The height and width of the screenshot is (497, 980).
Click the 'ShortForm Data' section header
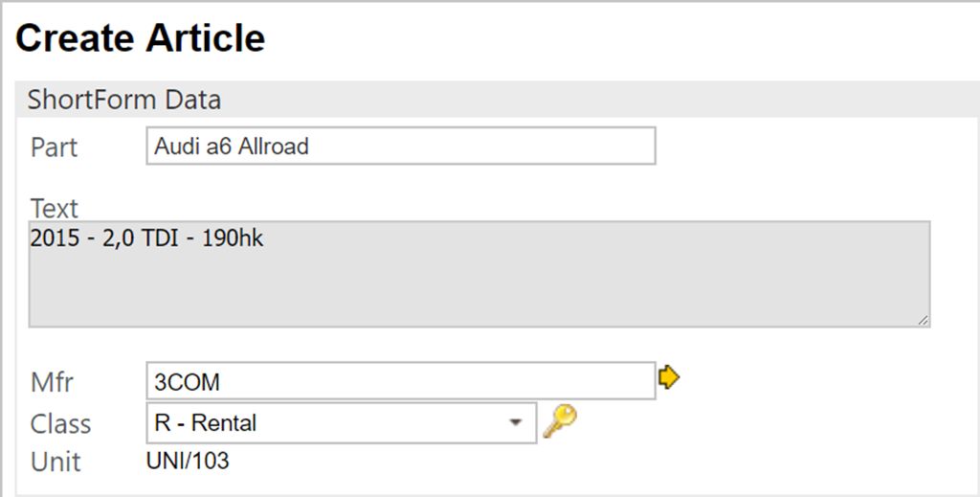[x=124, y=99]
